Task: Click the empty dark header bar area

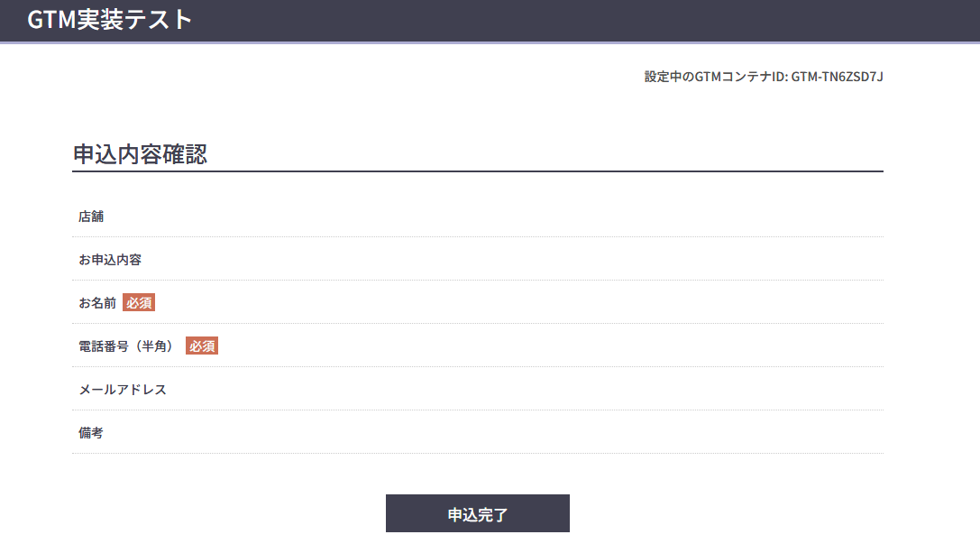Action: click(586, 20)
